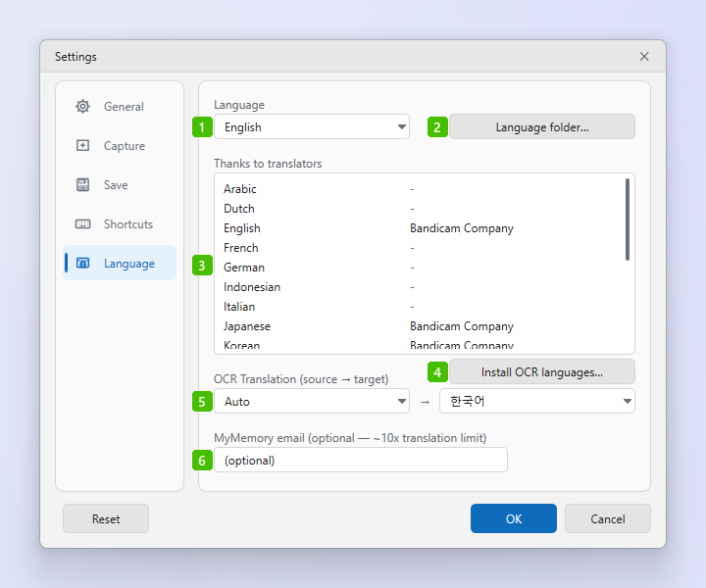Select the Language tab label
This screenshot has height=588, width=706.
129,264
